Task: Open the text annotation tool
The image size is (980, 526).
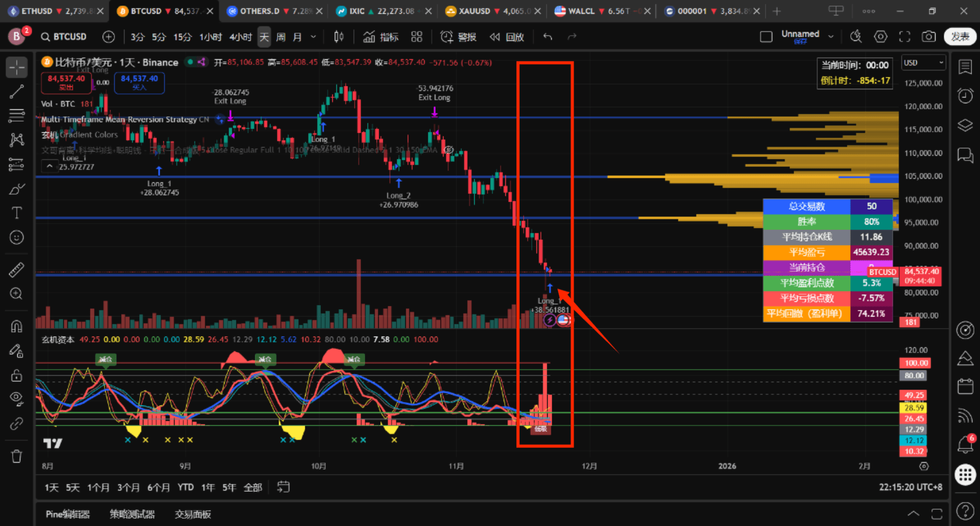Action: pos(16,213)
